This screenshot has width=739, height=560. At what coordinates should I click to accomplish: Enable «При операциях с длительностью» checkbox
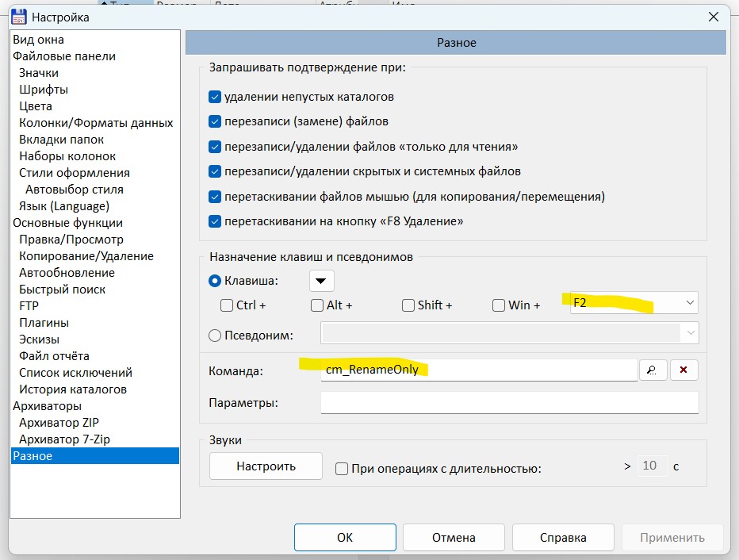[x=342, y=469]
